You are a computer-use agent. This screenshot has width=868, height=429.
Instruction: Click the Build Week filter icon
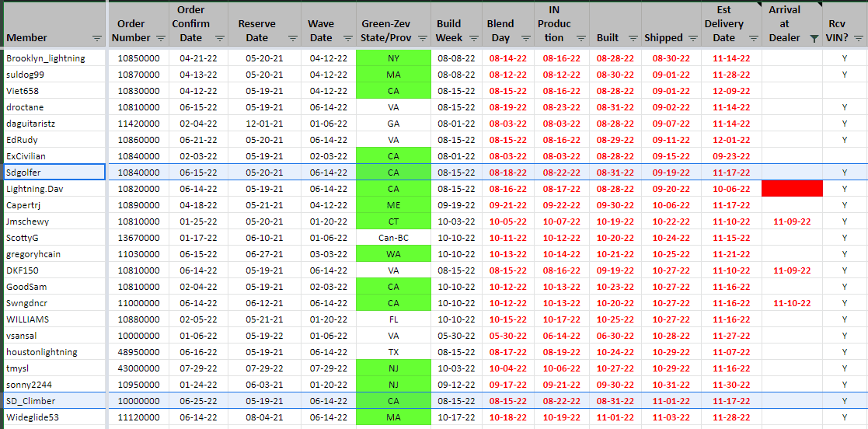point(473,38)
